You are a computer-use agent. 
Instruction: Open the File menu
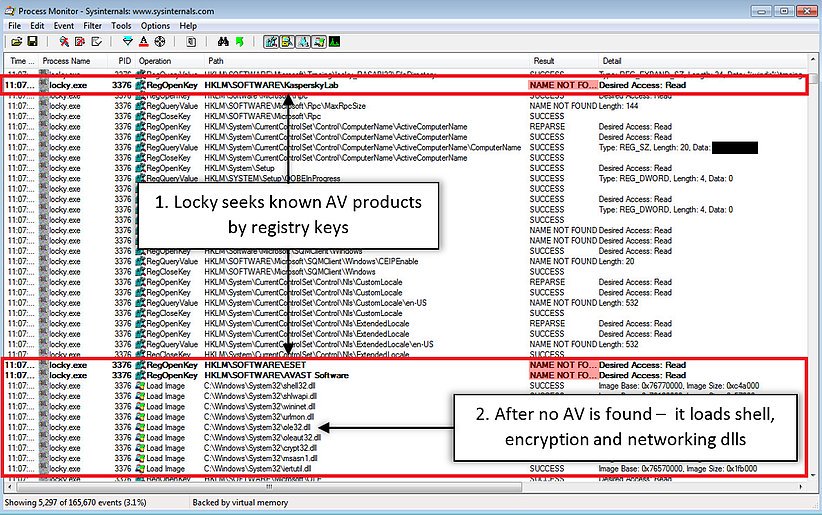15,26
